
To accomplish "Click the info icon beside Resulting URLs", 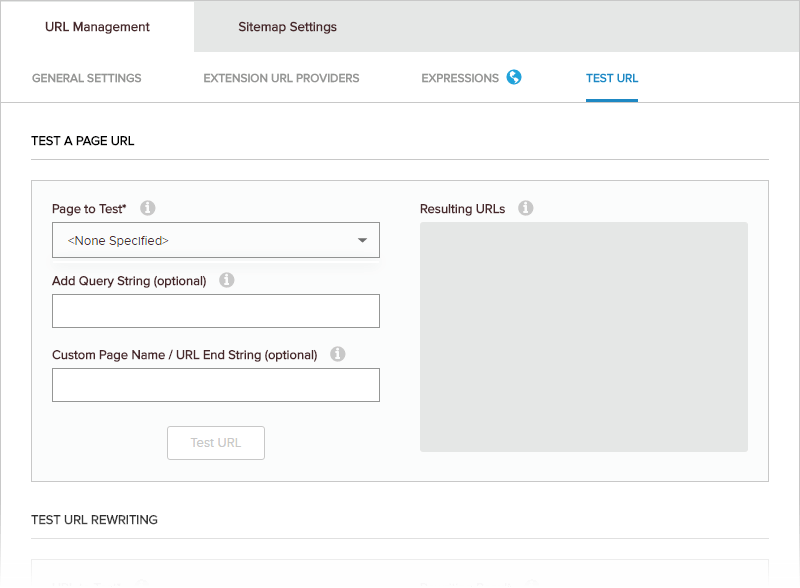I will [526, 208].
